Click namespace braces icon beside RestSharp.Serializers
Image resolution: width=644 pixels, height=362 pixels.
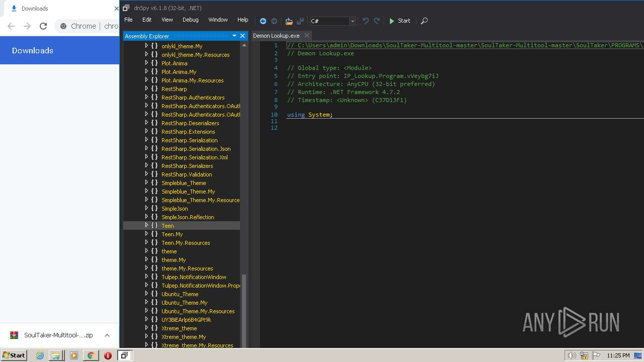[154, 165]
